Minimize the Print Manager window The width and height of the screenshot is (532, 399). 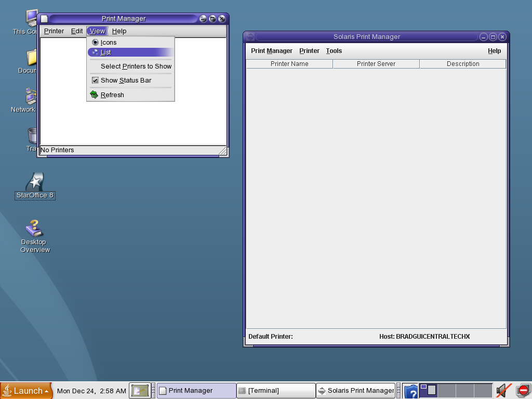[203, 19]
